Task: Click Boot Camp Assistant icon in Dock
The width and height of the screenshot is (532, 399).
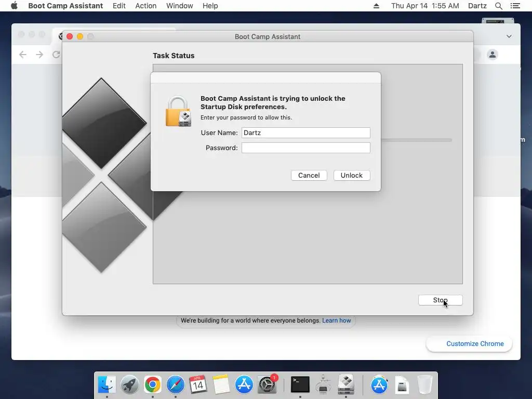Action: 346,385
